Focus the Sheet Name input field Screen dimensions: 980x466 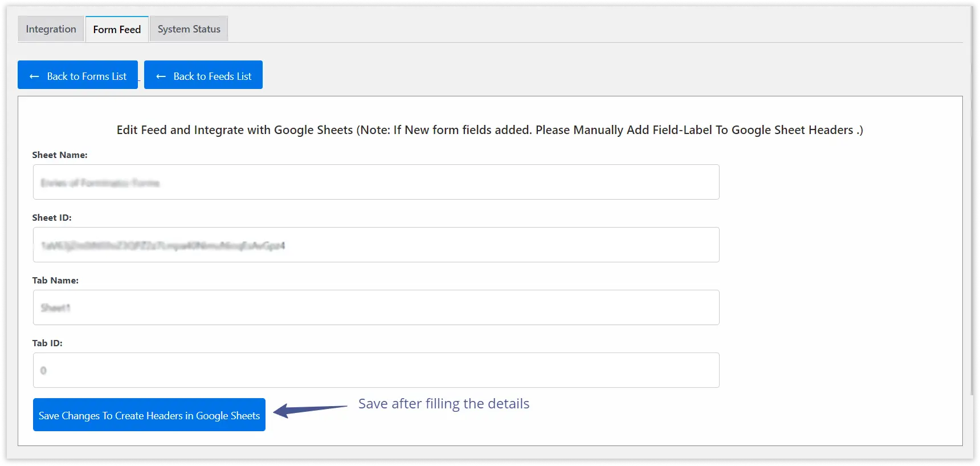coord(376,183)
